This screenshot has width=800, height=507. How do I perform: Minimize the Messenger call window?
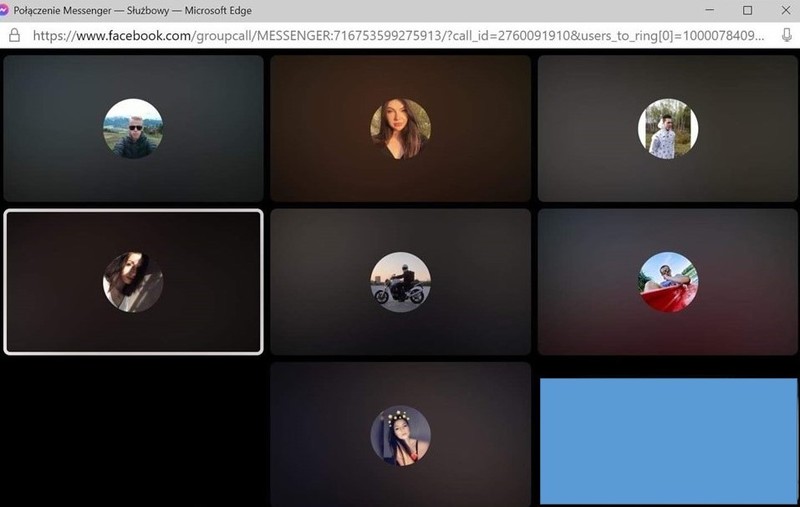tap(710, 10)
